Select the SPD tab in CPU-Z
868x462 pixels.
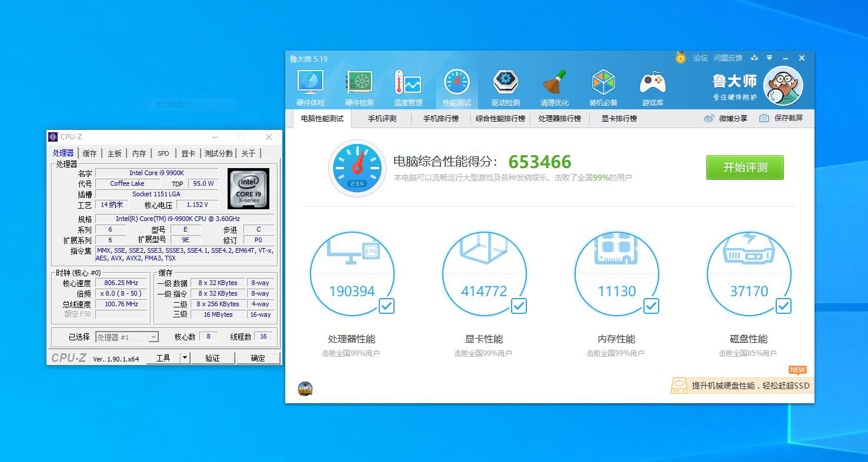[x=163, y=153]
